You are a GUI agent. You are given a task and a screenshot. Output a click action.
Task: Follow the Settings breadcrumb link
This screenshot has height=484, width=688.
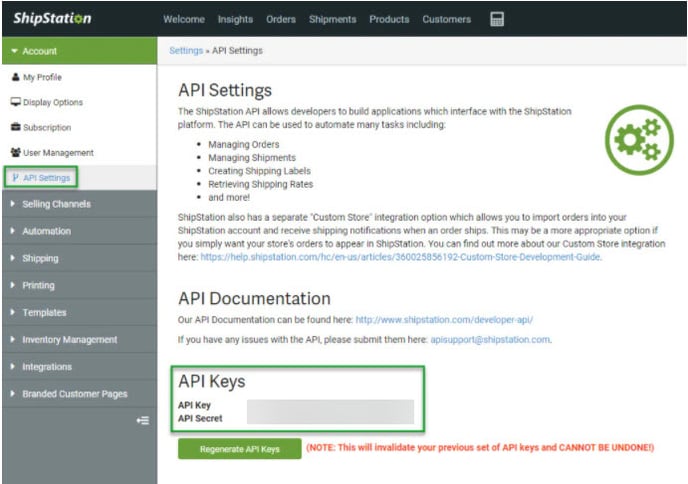tap(186, 50)
